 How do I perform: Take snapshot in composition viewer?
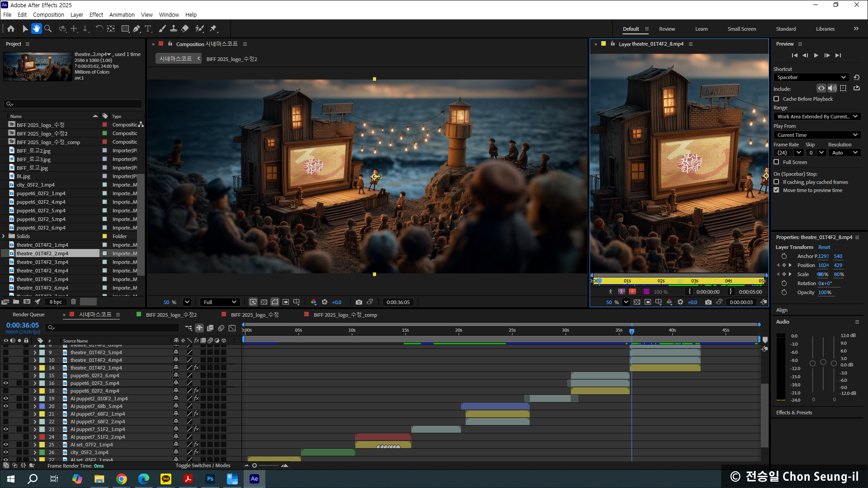[x=359, y=302]
